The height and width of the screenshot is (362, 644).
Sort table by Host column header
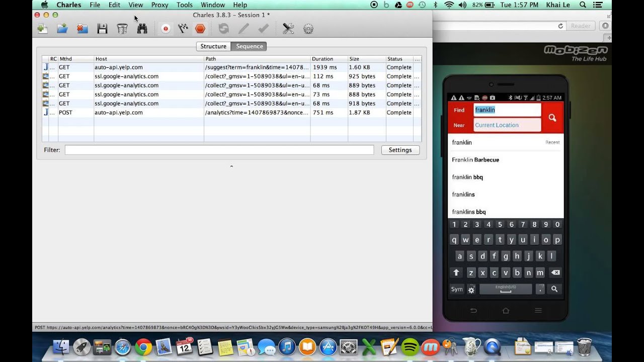click(148, 59)
